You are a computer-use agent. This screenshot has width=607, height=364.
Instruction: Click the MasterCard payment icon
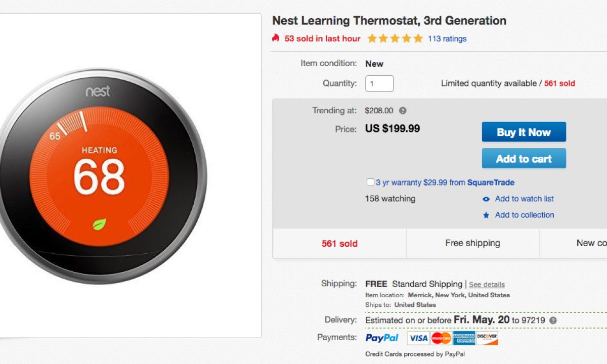point(441,338)
